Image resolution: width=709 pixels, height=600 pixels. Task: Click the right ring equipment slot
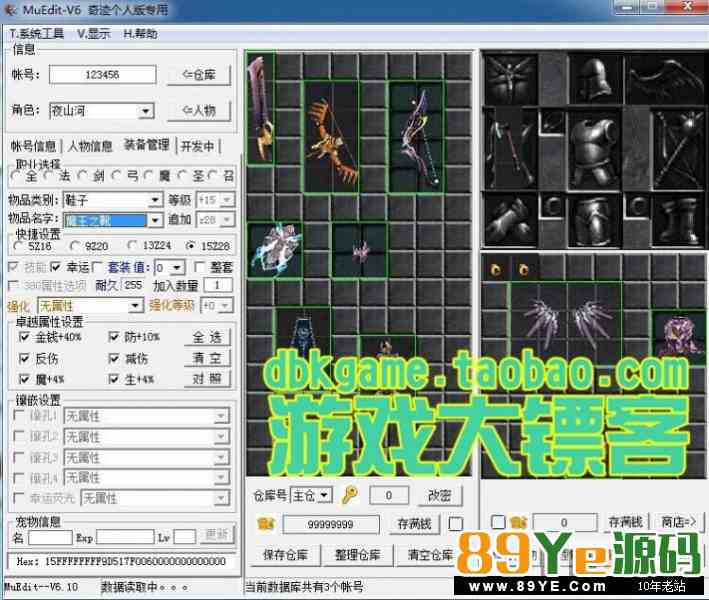click(637, 207)
